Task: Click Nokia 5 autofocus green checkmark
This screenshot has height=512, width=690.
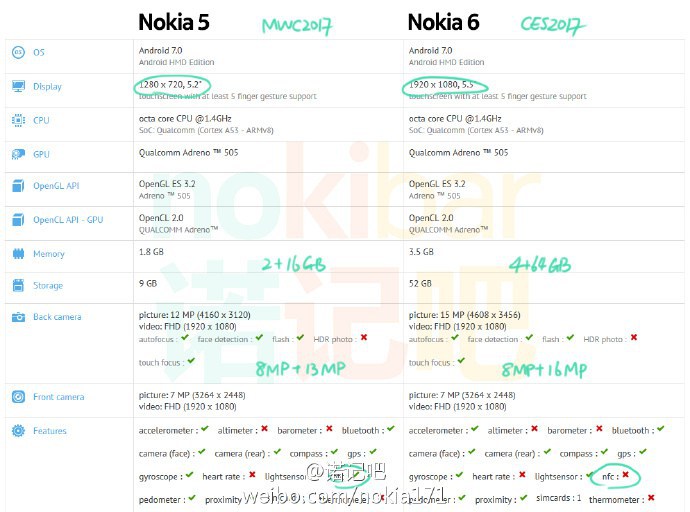Action: click(184, 338)
